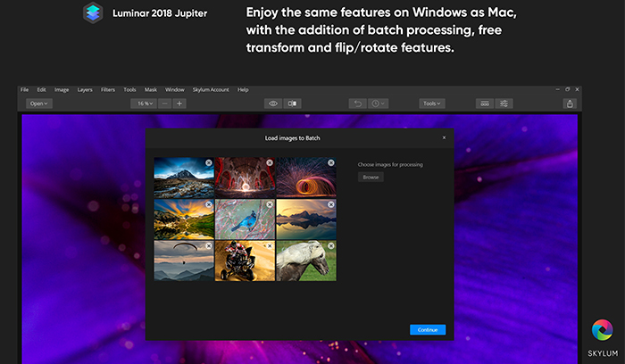Select the ATV quad bike thumbnail
This screenshot has width=625, height=364.
point(245,261)
